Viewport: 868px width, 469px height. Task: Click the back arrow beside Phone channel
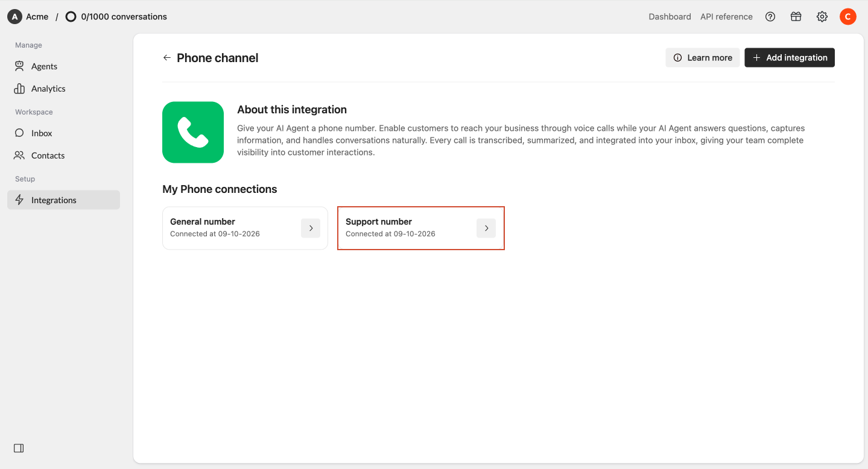167,58
